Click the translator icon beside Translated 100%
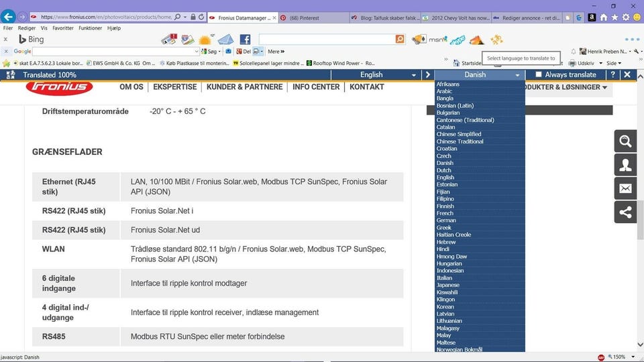The width and height of the screenshot is (644, 362). click(11, 74)
